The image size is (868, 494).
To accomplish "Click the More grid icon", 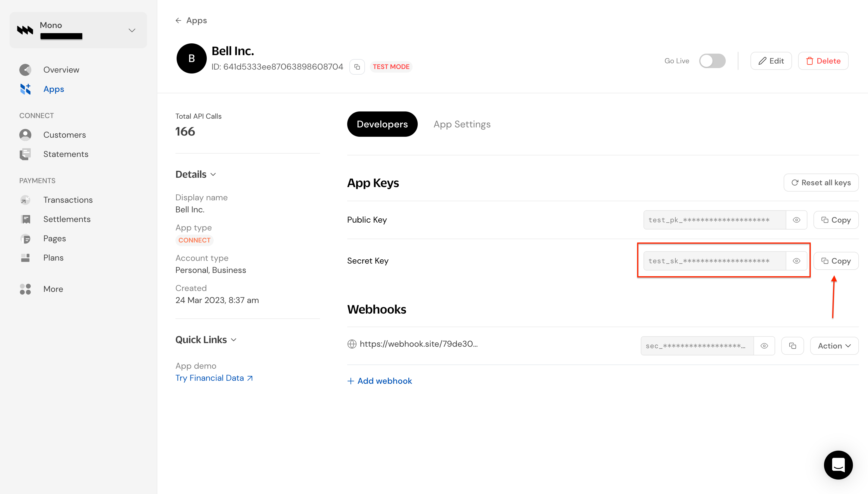I will (25, 289).
